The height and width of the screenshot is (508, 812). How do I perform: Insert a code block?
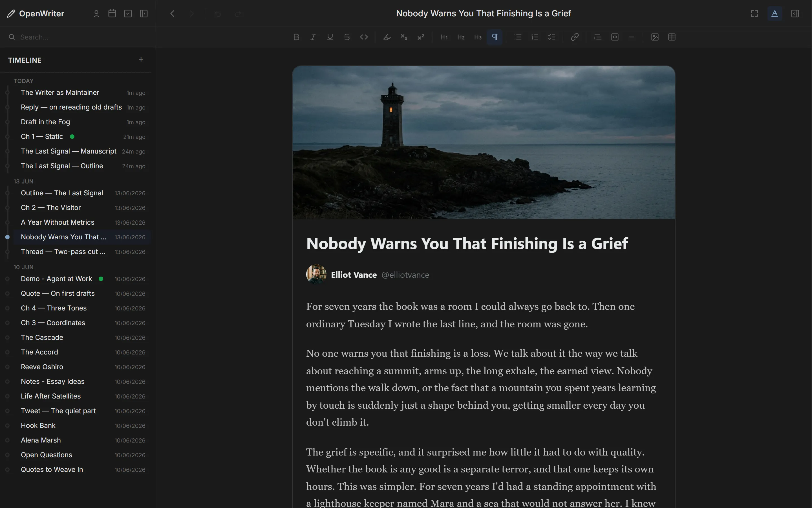[615, 37]
